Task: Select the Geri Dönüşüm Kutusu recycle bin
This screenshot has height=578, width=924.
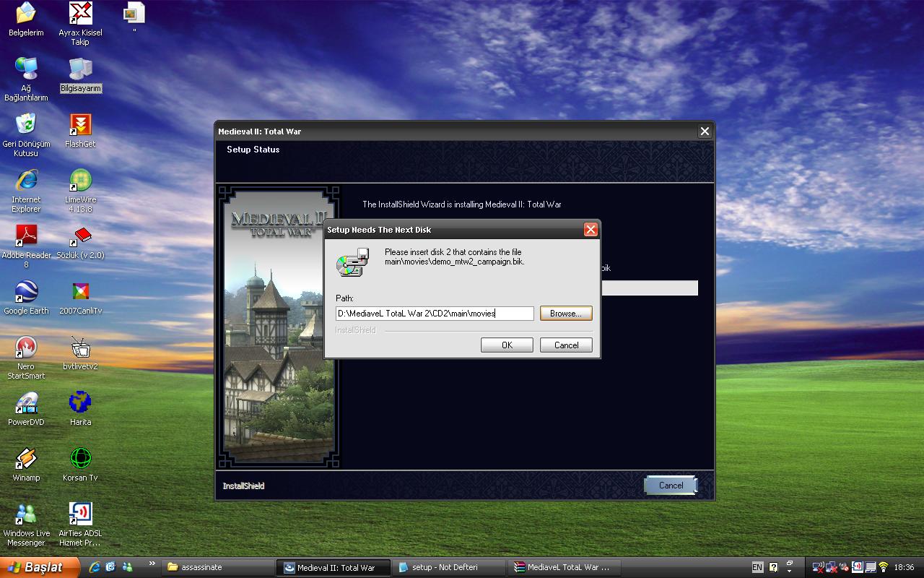Action: [x=26, y=135]
